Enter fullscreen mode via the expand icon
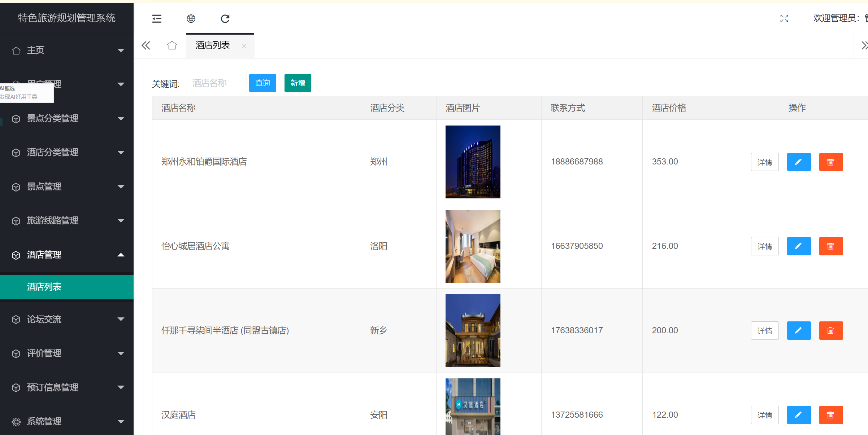 pos(784,18)
